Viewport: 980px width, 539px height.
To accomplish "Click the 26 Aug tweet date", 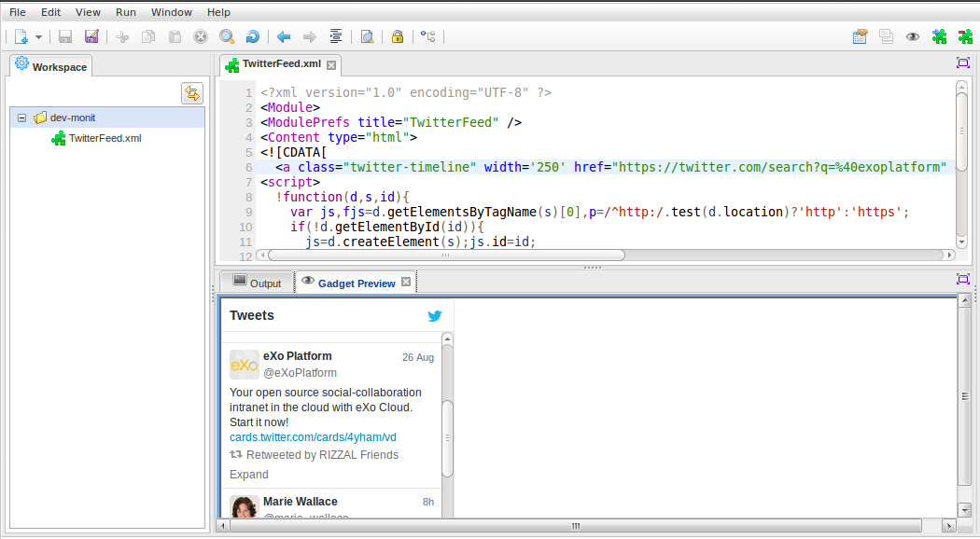I will [418, 357].
